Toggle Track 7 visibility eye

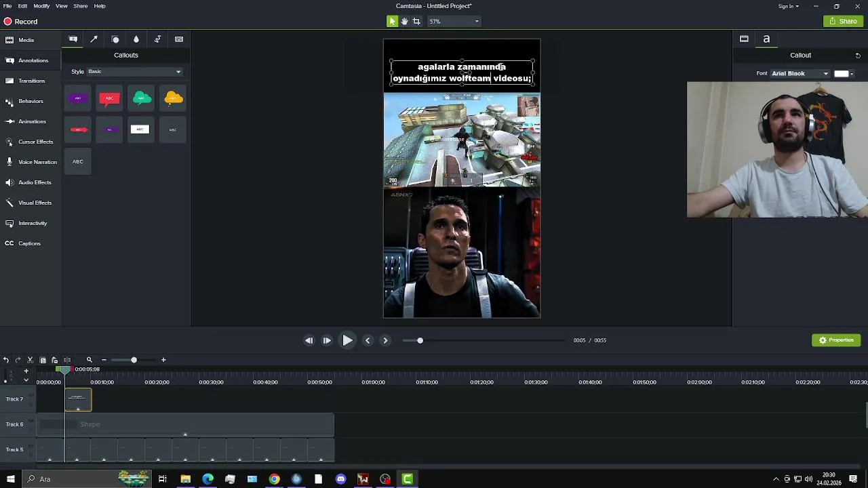31,395
